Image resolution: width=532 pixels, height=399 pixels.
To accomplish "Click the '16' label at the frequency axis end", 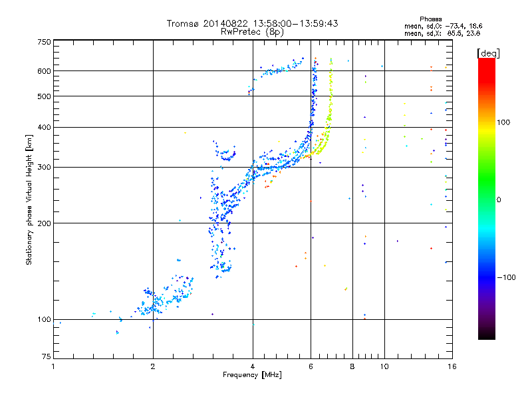I will pyautogui.click(x=452, y=366).
